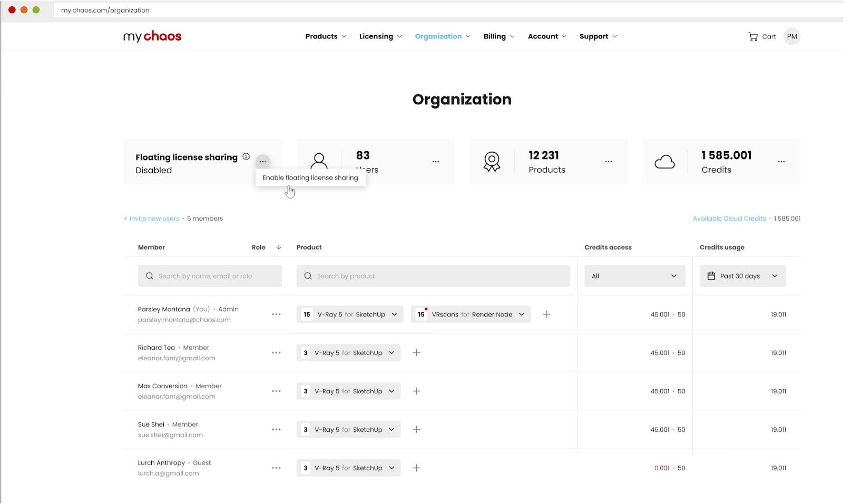This screenshot has height=504, width=852.
Task: Open the floating license sharing options ellipsis
Action: point(263,161)
